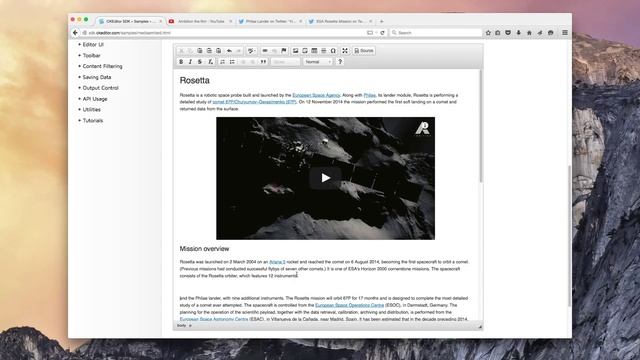Image resolution: width=640 pixels, height=360 pixels.
Task: Open the Utilities sidebar section
Action: pyautogui.click(x=91, y=109)
